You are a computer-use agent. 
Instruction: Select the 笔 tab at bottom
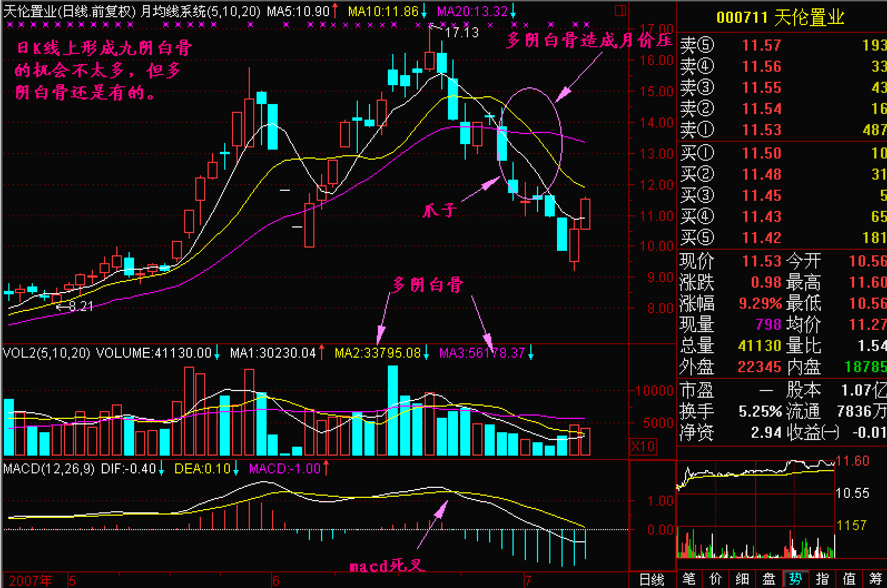[689, 579]
